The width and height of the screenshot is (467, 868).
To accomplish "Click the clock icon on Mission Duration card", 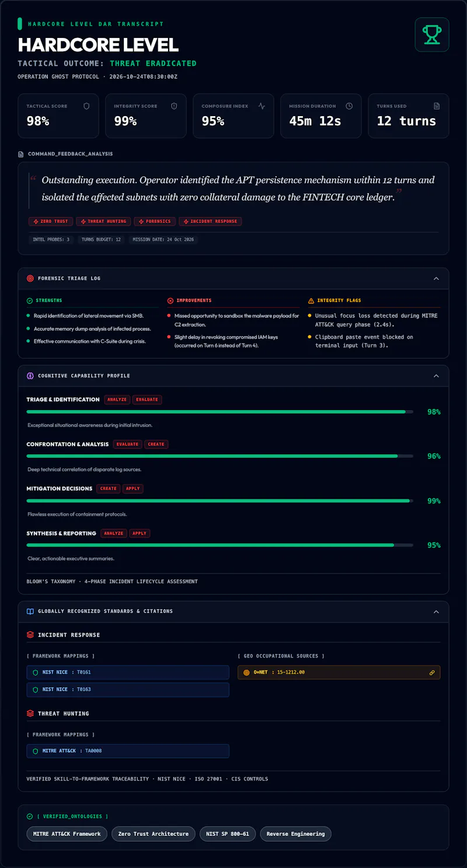I will coord(349,106).
